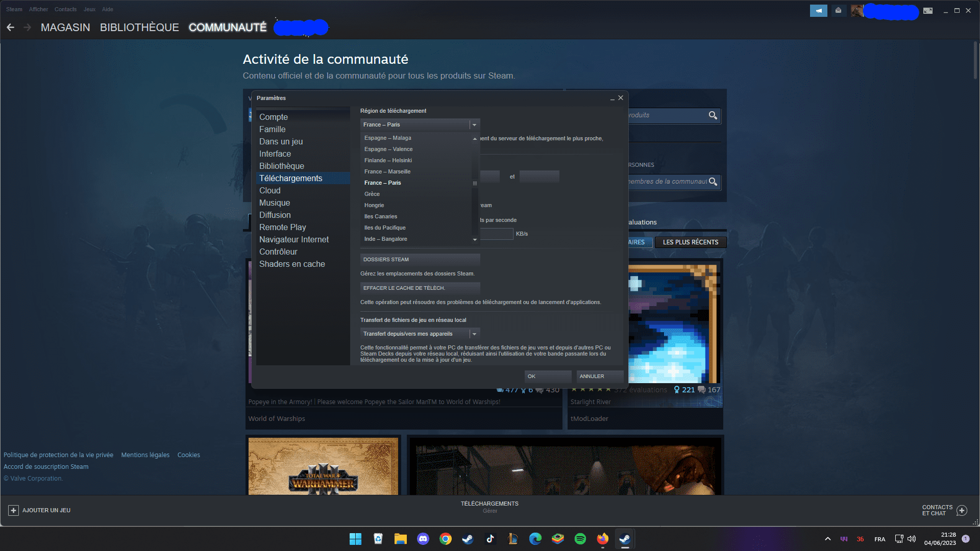Click the Total War Warhammer thumbnail

click(x=323, y=466)
